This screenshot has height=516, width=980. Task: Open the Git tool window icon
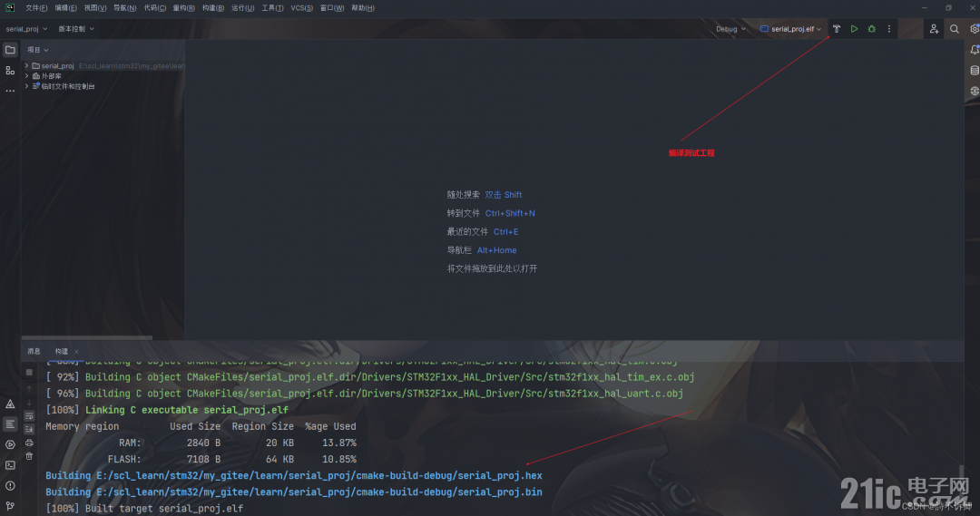pyautogui.click(x=10, y=505)
